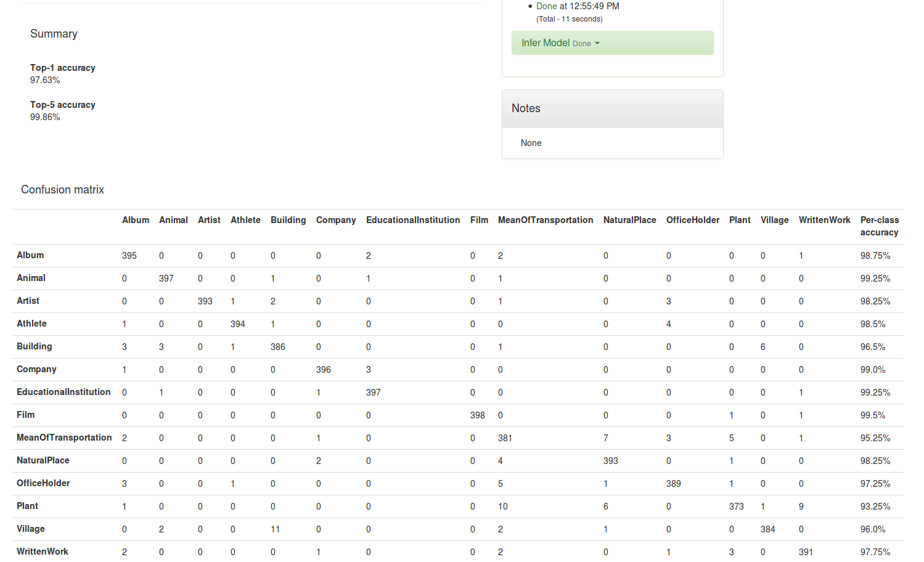This screenshot has width=924, height=562.
Task: Select the MeanOfTransportation column header
Action: pyautogui.click(x=546, y=220)
